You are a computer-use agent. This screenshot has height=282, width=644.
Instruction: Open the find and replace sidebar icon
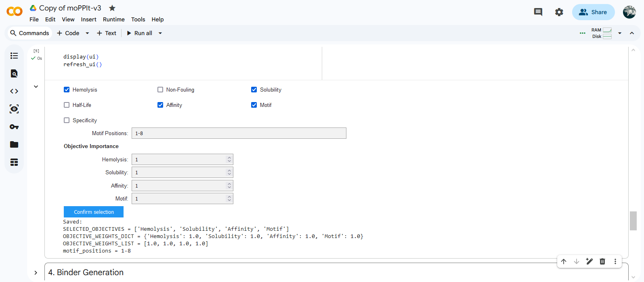click(x=14, y=73)
